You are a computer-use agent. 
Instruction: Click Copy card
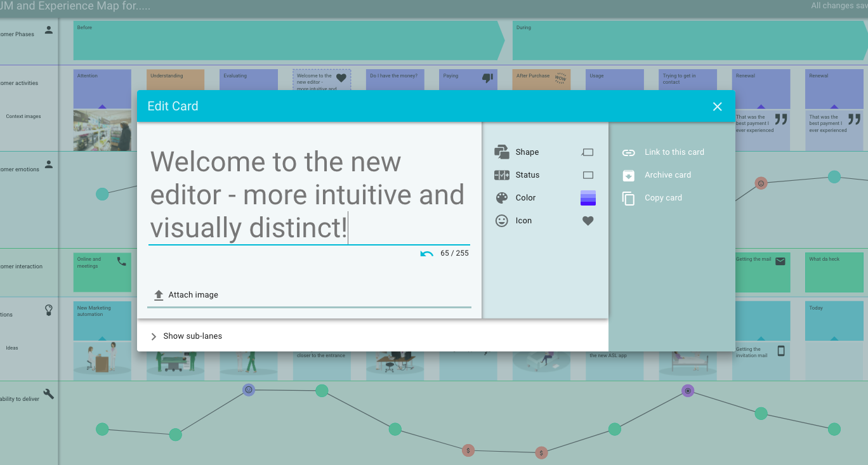663,198
